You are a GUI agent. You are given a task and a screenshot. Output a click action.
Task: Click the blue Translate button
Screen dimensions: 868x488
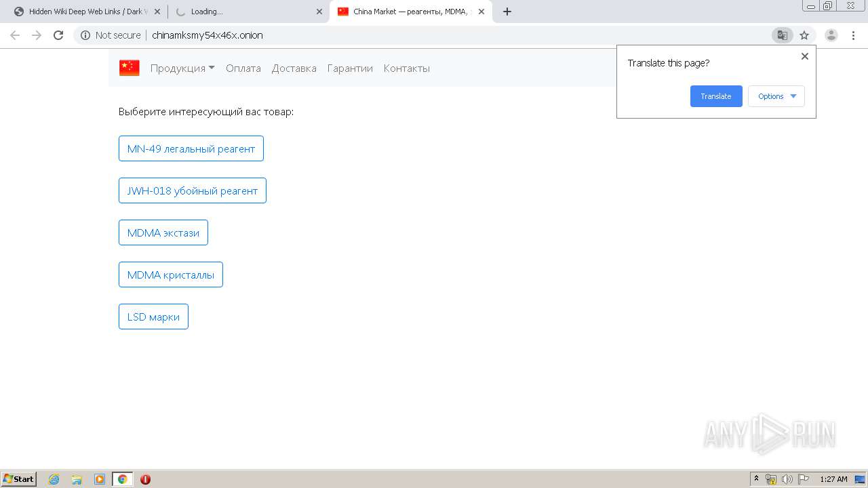coord(716,96)
